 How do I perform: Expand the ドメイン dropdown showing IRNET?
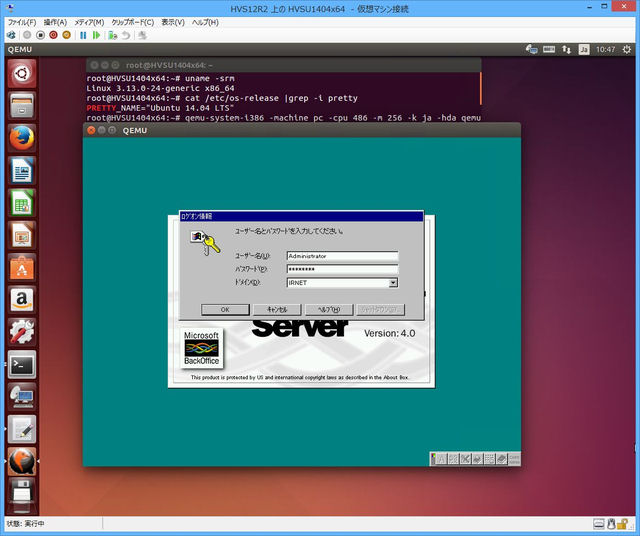[393, 282]
